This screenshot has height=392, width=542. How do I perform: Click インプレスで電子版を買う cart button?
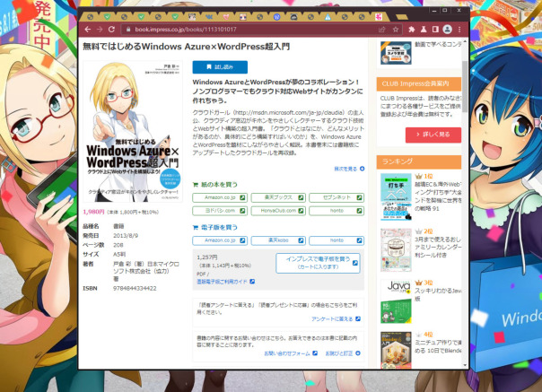tap(318, 263)
